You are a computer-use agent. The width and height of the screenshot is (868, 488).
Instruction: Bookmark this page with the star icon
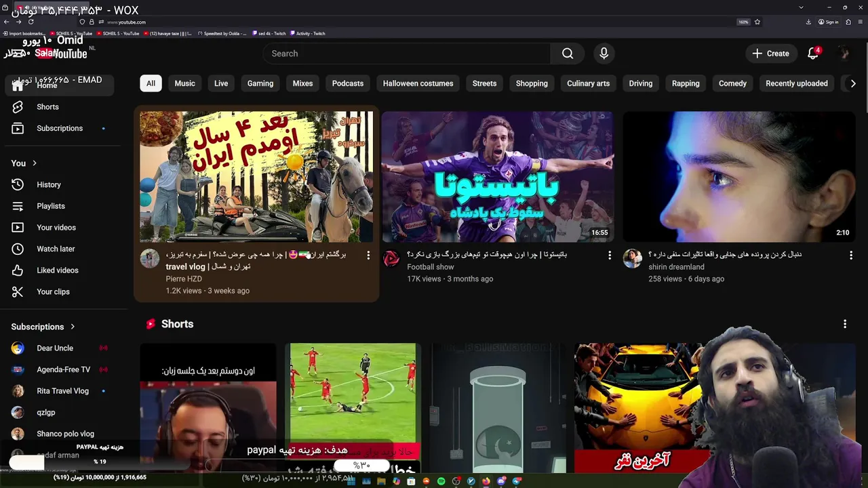pos(757,22)
